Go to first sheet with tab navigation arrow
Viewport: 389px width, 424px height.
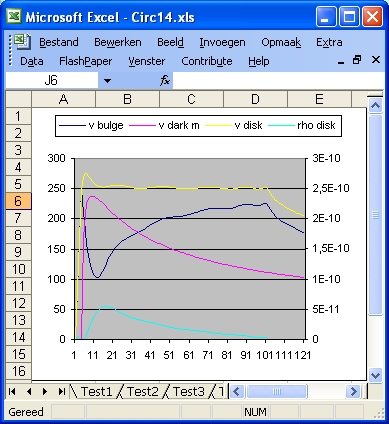[12, 391]
